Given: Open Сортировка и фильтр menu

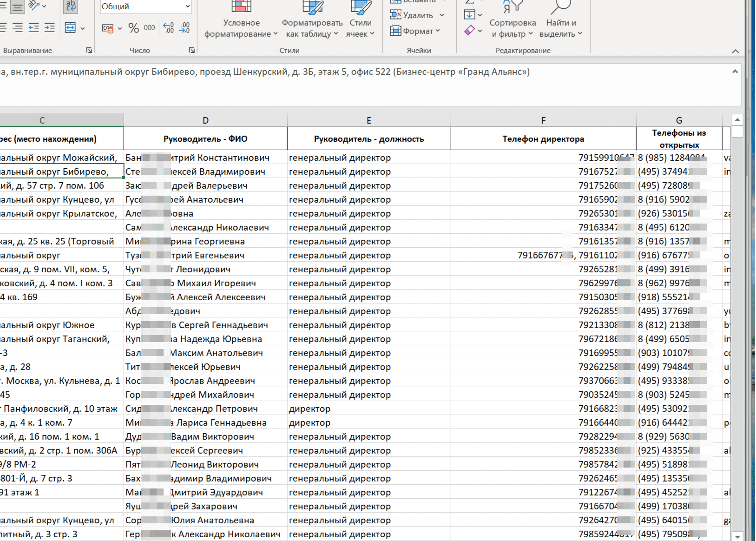Looking at the screenshot, I should tap(513, 20).
